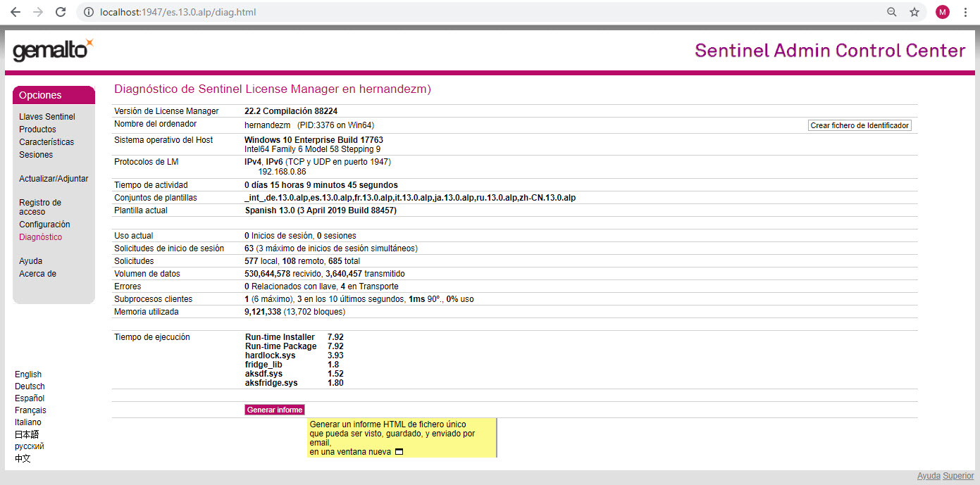Click the browser forward arrow

pyautogui.click(x=38, y=12)
